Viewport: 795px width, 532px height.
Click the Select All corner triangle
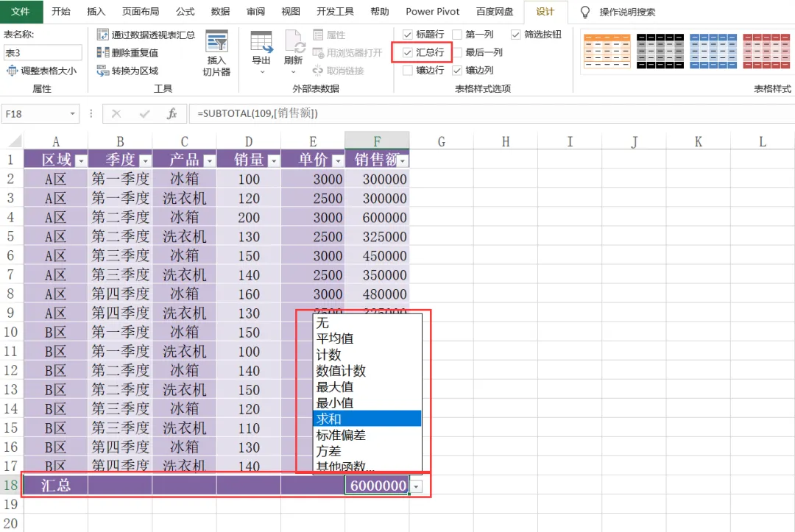coord(15,141)
